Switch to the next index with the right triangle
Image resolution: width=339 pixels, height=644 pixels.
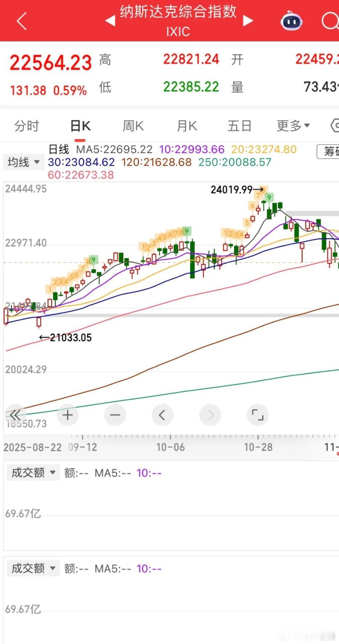248,21
